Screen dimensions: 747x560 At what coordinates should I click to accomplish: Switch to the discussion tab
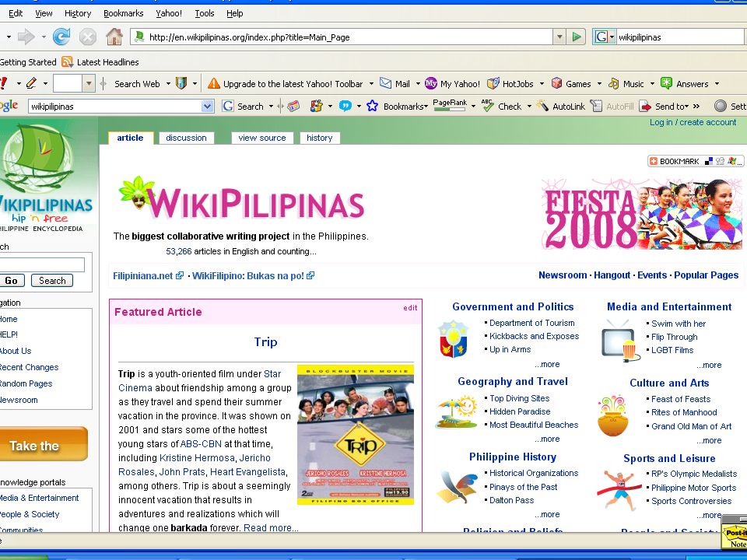click(186, 138)
